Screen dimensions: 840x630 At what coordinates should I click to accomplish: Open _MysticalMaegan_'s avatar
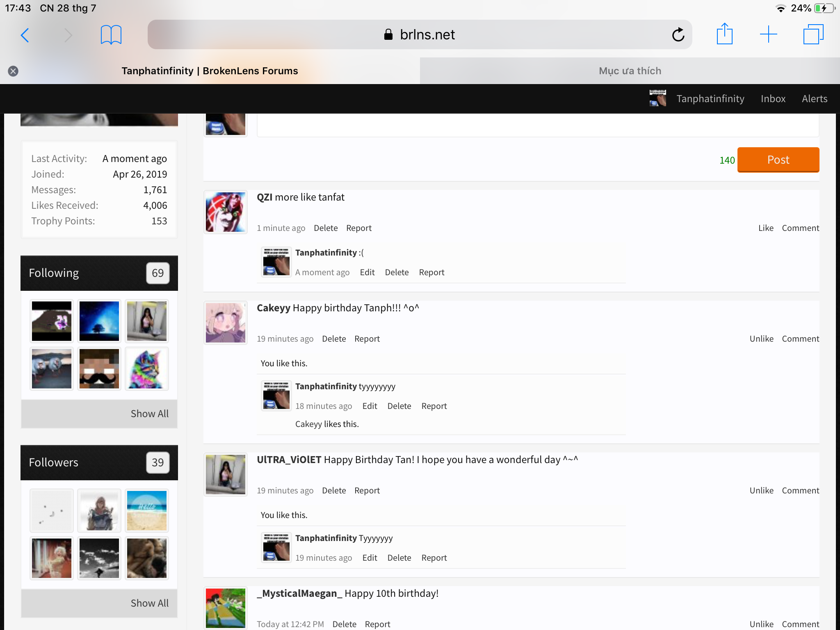tap(226, 608)
